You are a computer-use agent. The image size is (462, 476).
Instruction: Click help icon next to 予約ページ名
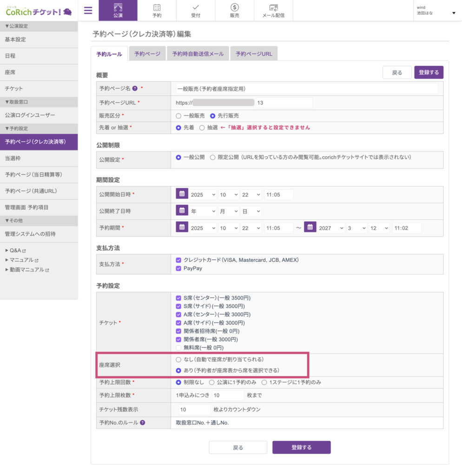tap(135, 88)
